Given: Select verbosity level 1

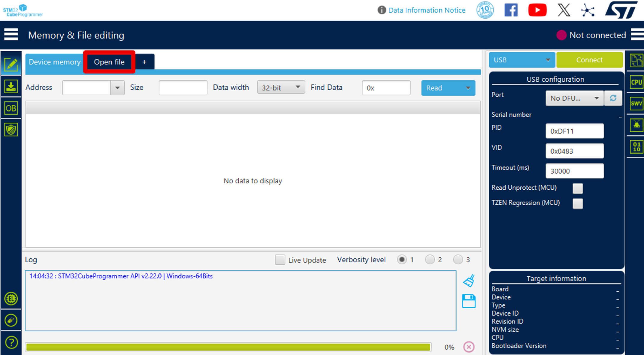Looking at the screenshot, I should pyautogui.click(x=402, y=259).
